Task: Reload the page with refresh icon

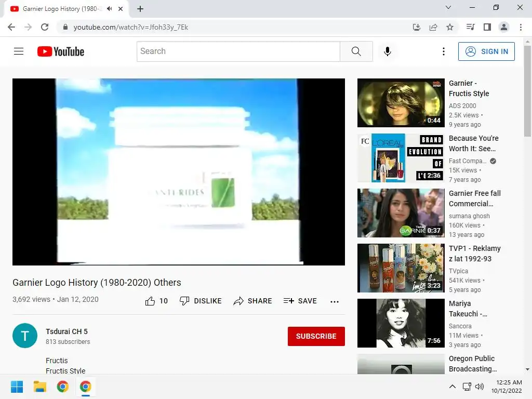Action: 45,27
